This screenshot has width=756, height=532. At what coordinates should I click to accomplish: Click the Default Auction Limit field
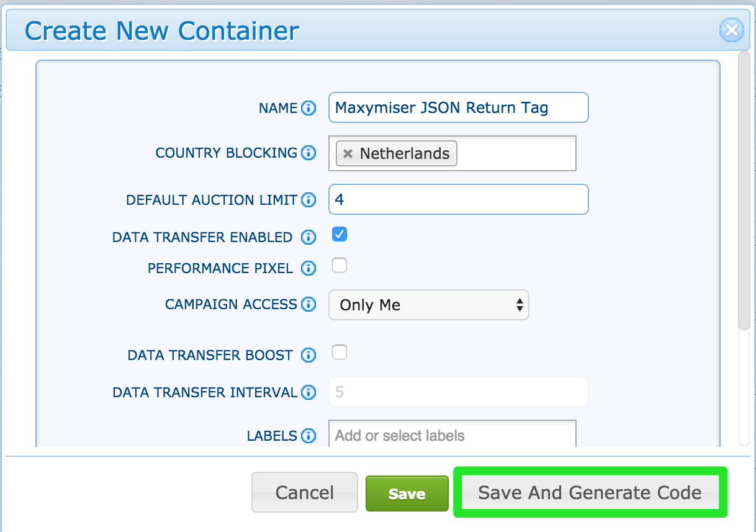(458, 199)
